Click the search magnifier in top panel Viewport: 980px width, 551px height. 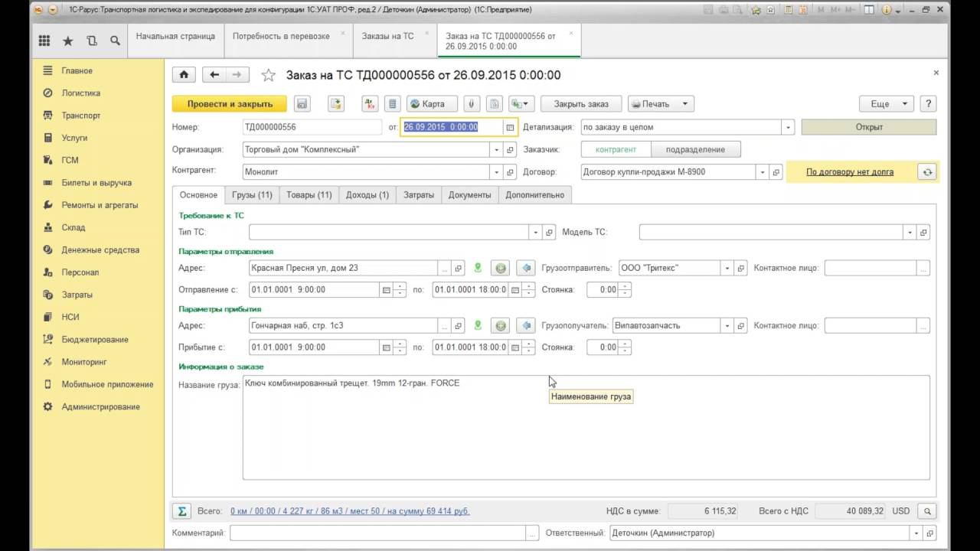[x=115, y=41]
